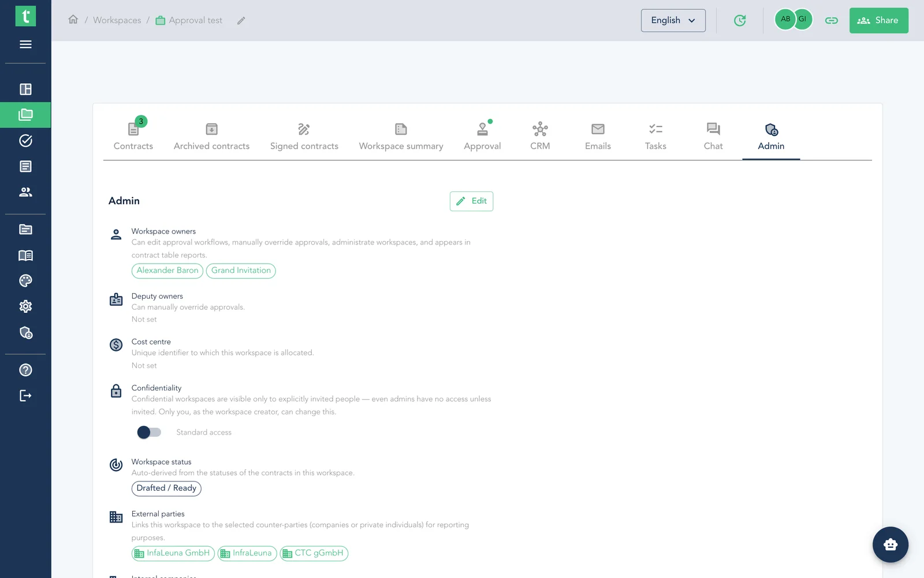
Task: Switch to the Chat tab
Action: click(x=713, y=137)
